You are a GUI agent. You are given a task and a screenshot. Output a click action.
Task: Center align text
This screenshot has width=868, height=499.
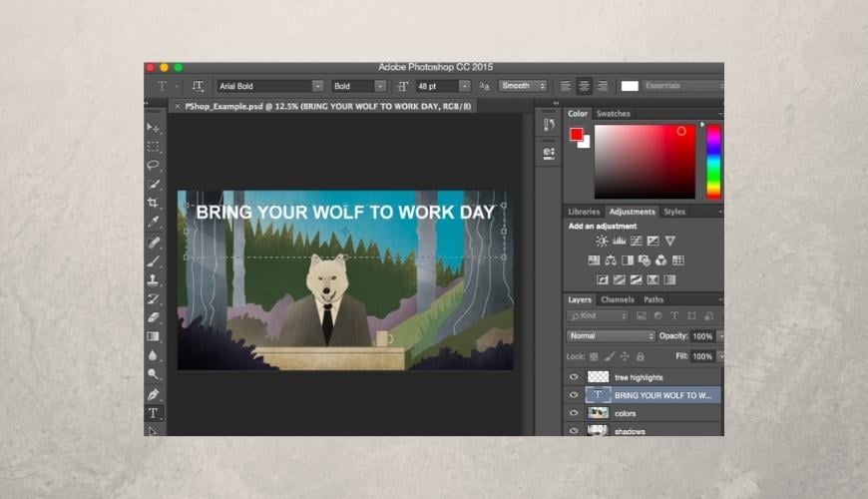click(x=584, y=86)
